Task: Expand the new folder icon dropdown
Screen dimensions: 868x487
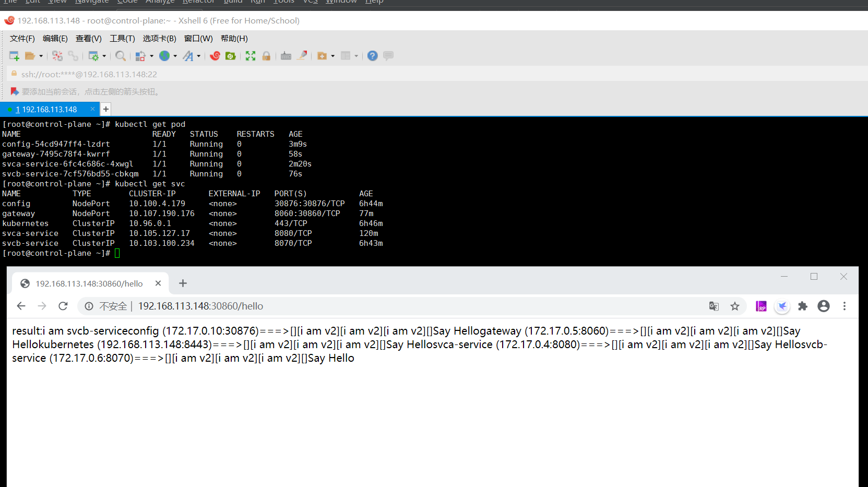Action: tap(333, 56)
